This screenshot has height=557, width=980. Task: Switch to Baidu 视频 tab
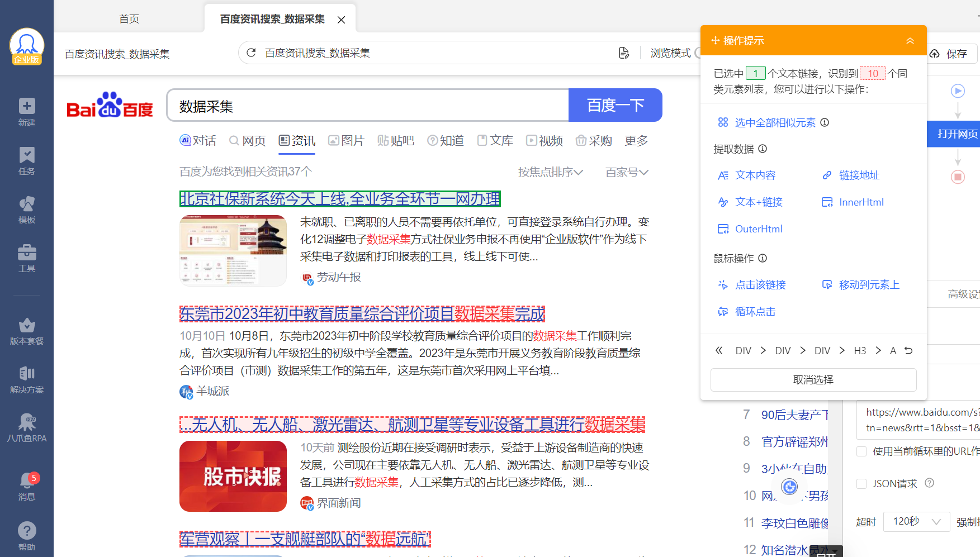[x=545, y=140]
